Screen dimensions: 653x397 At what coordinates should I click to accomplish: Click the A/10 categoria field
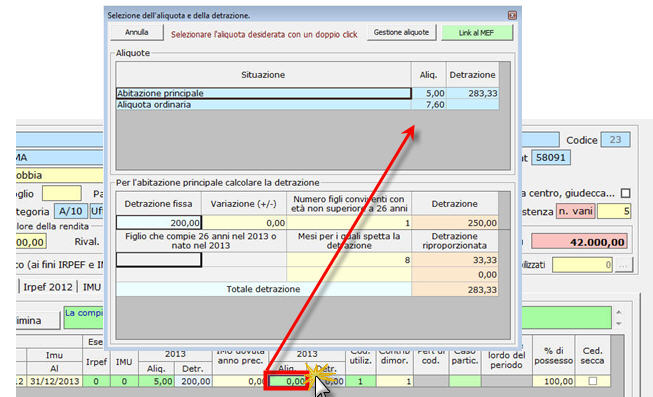71,211
